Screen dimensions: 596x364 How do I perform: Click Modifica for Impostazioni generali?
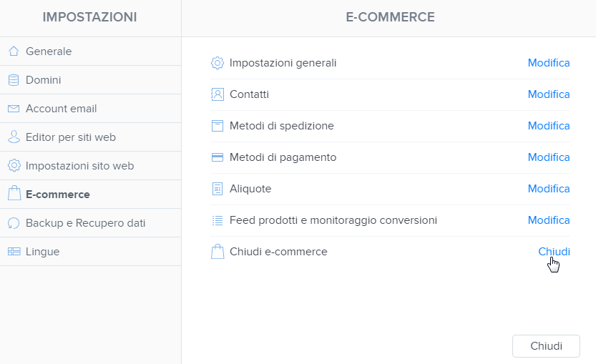pos(549,63)
